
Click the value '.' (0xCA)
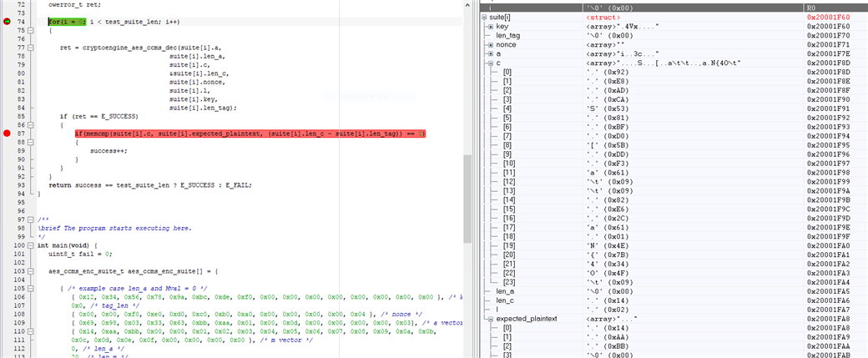[x=607, y=98]
